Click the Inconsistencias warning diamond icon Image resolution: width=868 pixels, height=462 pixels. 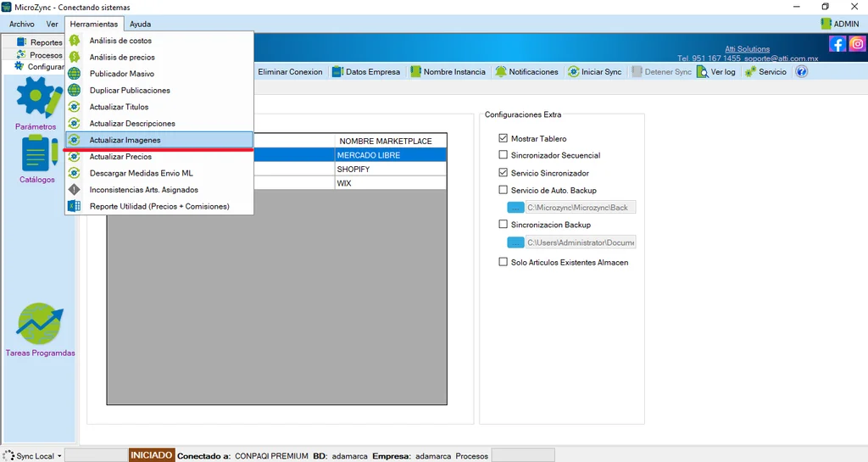[75, 190]
